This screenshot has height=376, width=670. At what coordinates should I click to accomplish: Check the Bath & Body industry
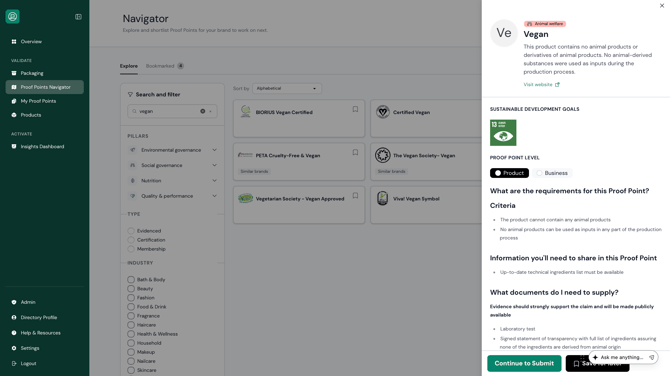(131, 279)
